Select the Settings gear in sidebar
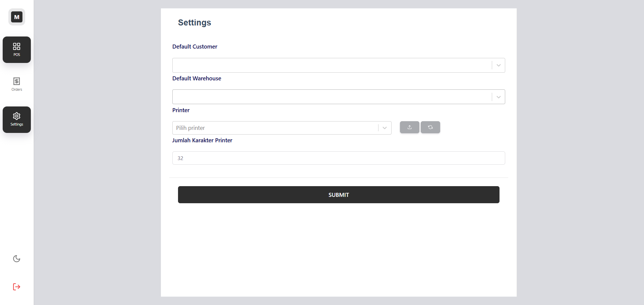 17,120
